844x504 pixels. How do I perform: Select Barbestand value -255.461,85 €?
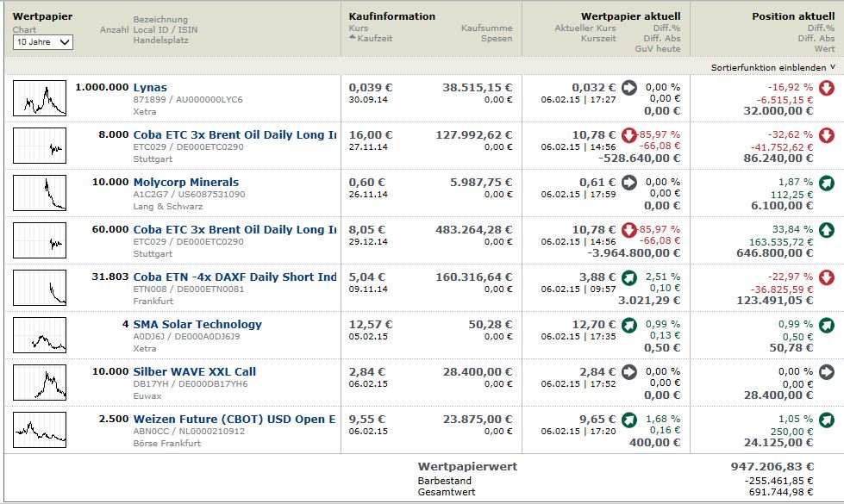coord(778,481)
